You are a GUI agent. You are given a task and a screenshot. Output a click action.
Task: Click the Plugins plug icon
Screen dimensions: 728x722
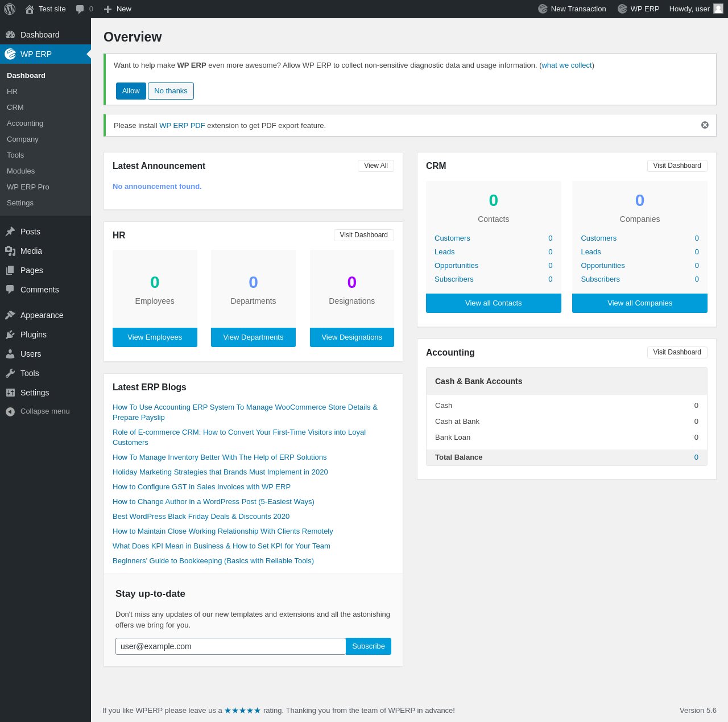coord(10,335)
